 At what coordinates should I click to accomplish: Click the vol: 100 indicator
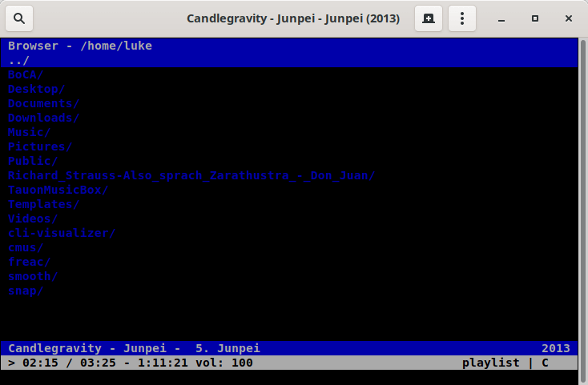[224, 363]
